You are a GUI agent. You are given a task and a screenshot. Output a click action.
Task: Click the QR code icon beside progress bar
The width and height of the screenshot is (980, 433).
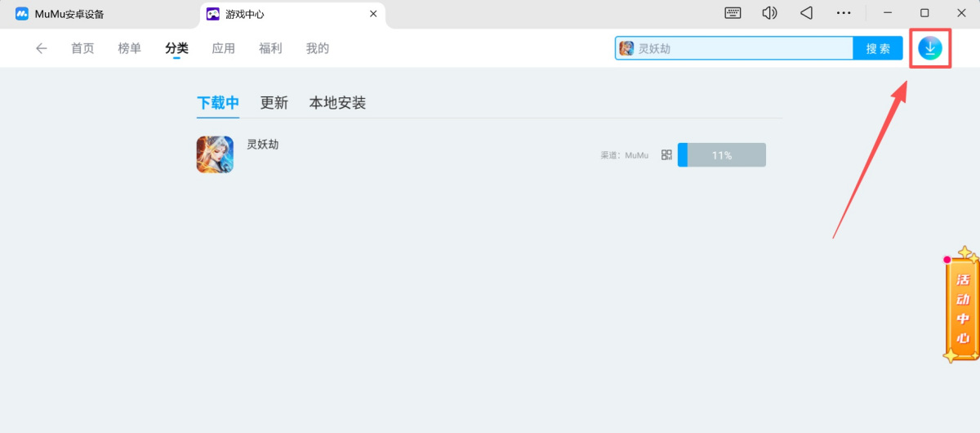coord(666,154)
